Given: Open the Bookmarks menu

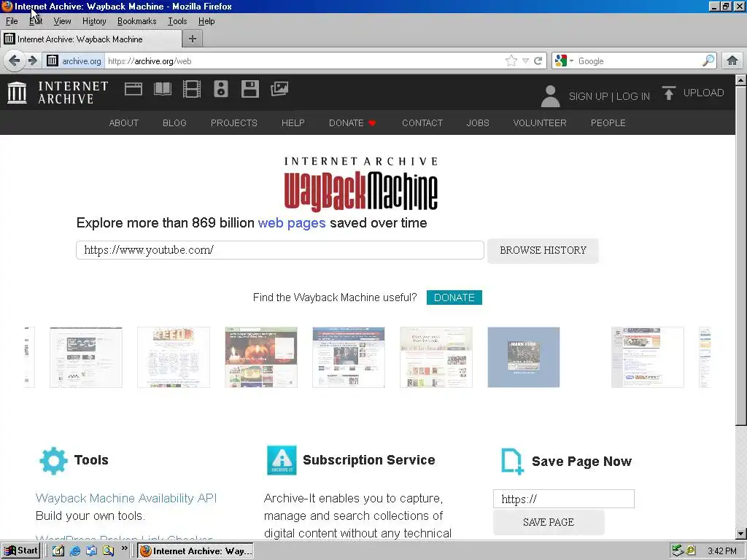Looking at the screenshot, I should tap(136, 21).
